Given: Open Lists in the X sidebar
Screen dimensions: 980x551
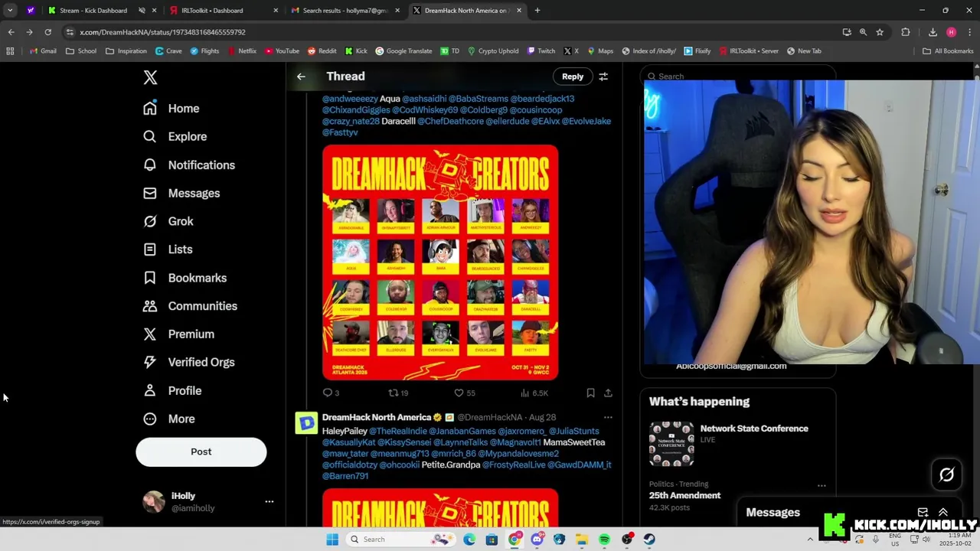Looking at the screenshot, I should (x=168, y=249).
